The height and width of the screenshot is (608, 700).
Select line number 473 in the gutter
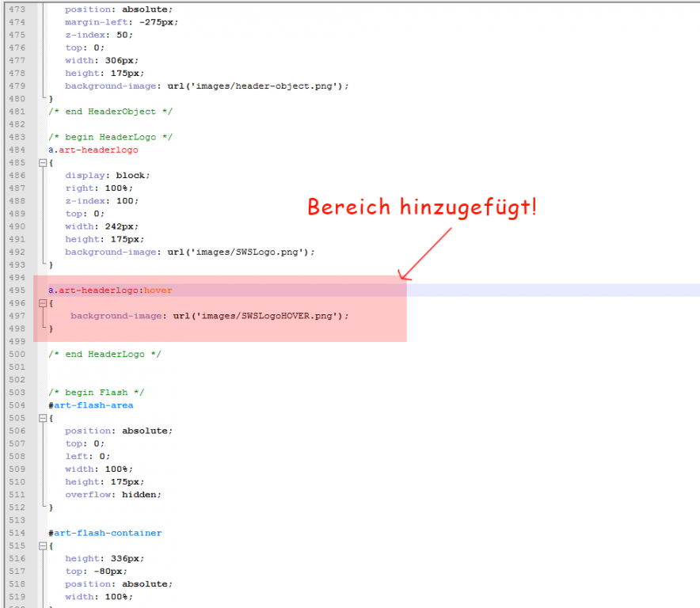(16, 9)
